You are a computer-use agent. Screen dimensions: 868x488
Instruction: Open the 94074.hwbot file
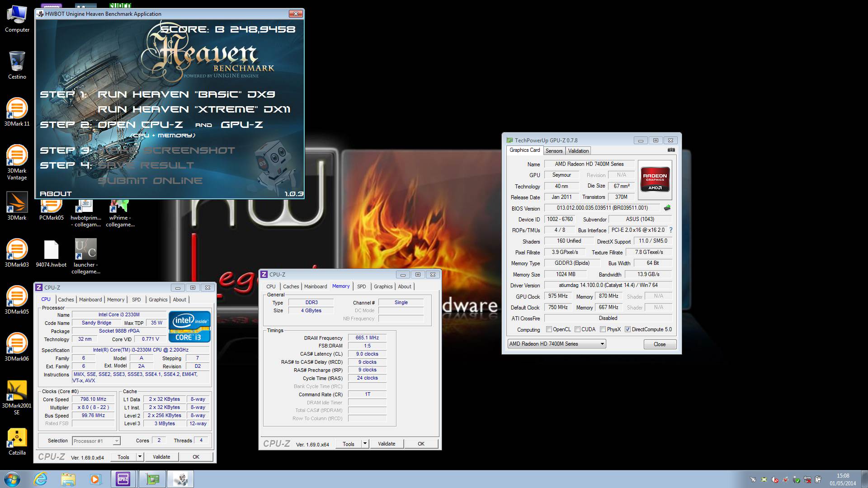(51, 253)
